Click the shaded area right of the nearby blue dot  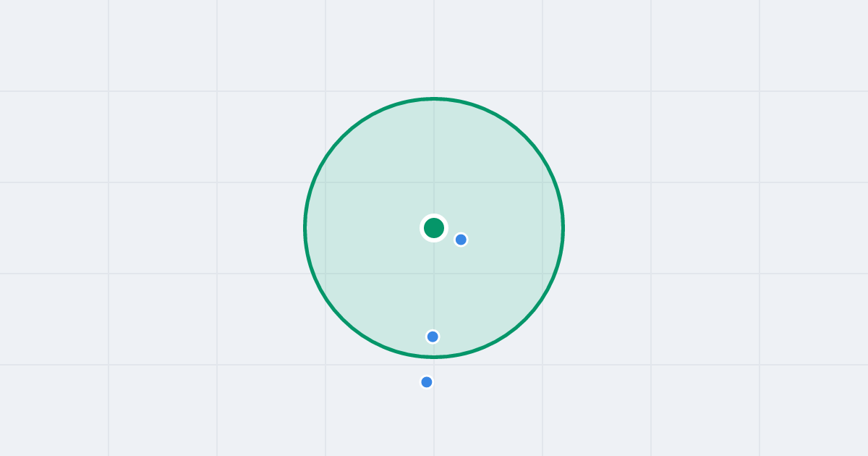coord(514,240)
